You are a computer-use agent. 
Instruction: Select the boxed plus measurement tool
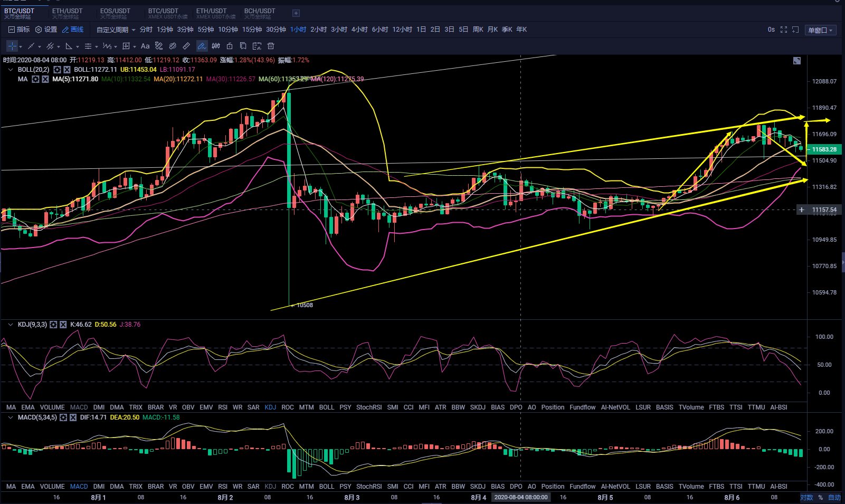click(x=126, y=46)
